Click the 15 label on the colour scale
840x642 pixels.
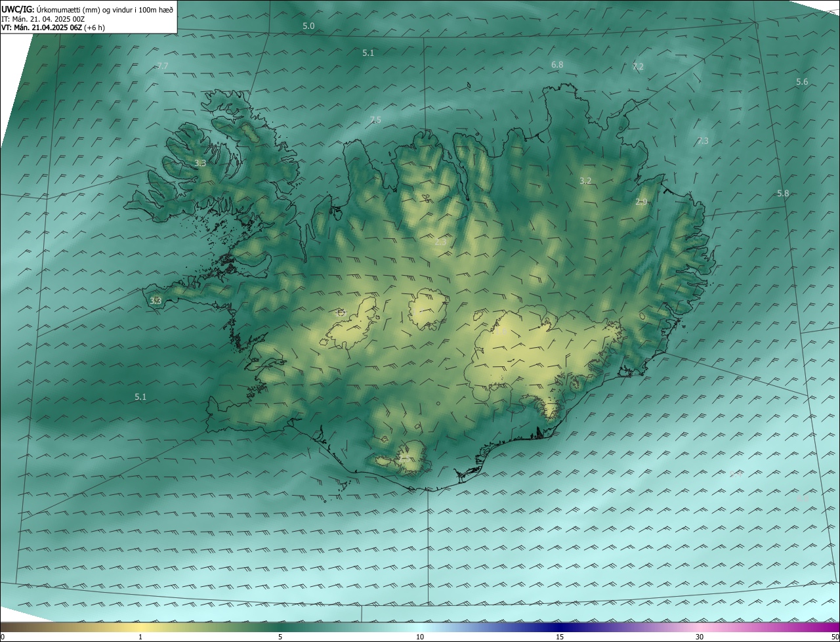pyautogui.click(x=560, y=637)
